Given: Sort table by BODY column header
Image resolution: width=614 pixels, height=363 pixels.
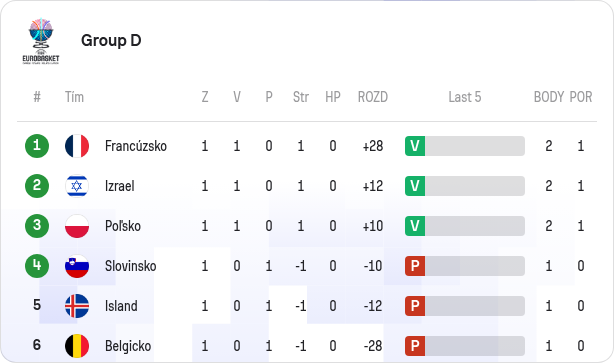Looking at the screenshot, I should click(549, 97).
